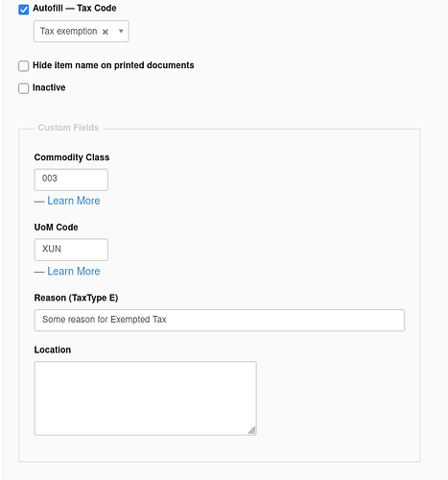Click the Inactive label text
This screenshot has width=448, height=480.
point(49,87)
